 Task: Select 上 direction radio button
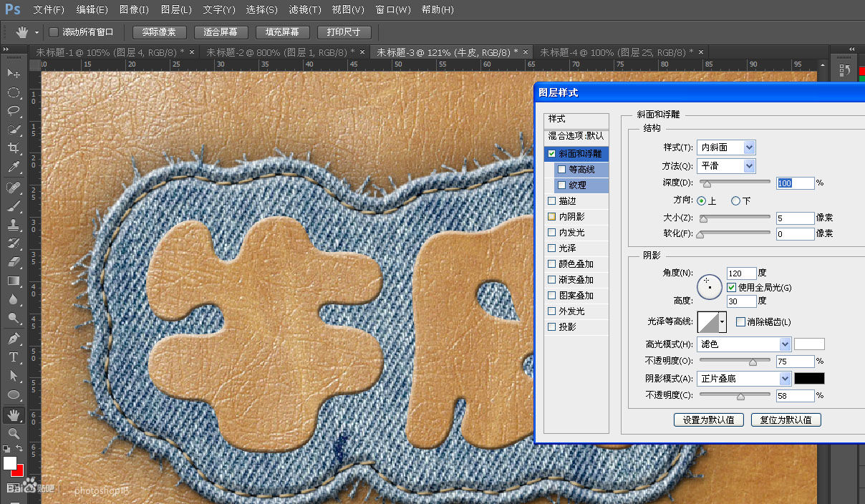[x=701, y=201]
